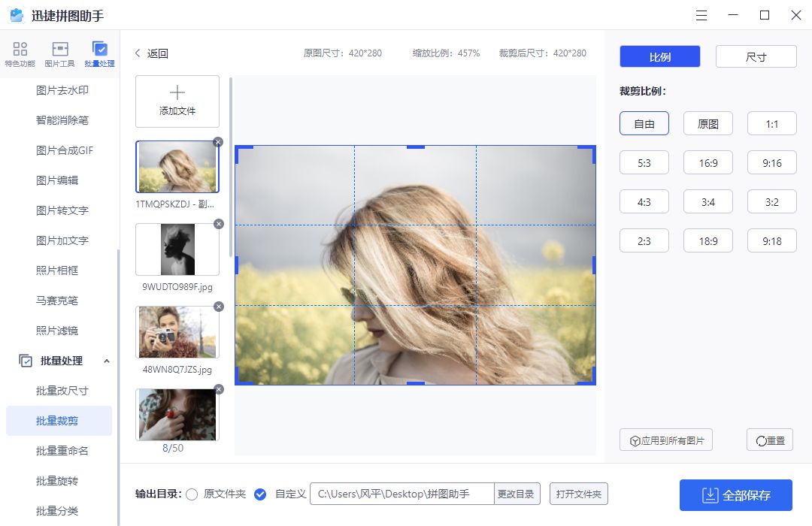Open the output folder via 打开文件夹
The width and height of the screenshot is (812, 526).
pyautogui.click(x=579, y=494)
